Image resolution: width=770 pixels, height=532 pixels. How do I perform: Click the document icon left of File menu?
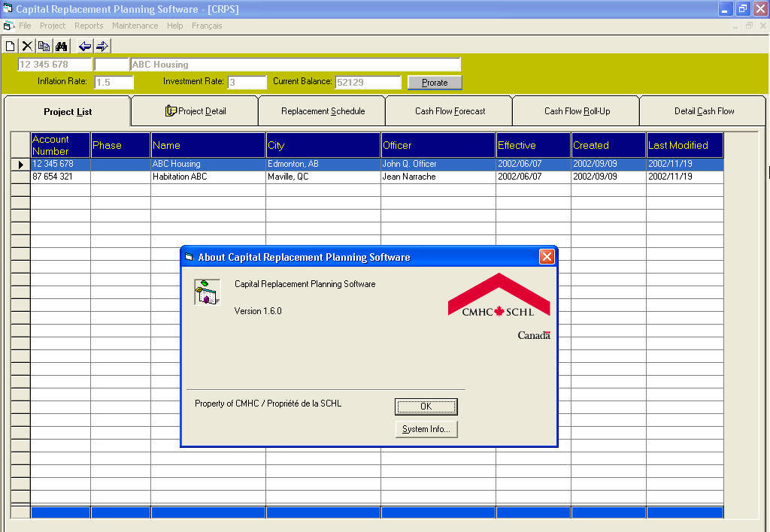click(x=8, y=26)
